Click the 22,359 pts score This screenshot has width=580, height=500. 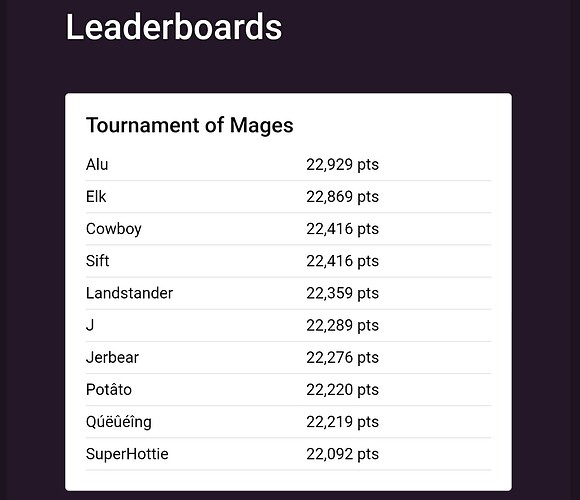pos(343,293)
